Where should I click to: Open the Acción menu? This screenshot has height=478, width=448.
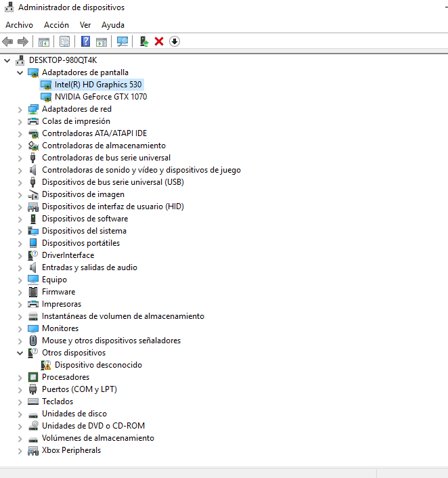pyautogui.click(x=56, y=25)
